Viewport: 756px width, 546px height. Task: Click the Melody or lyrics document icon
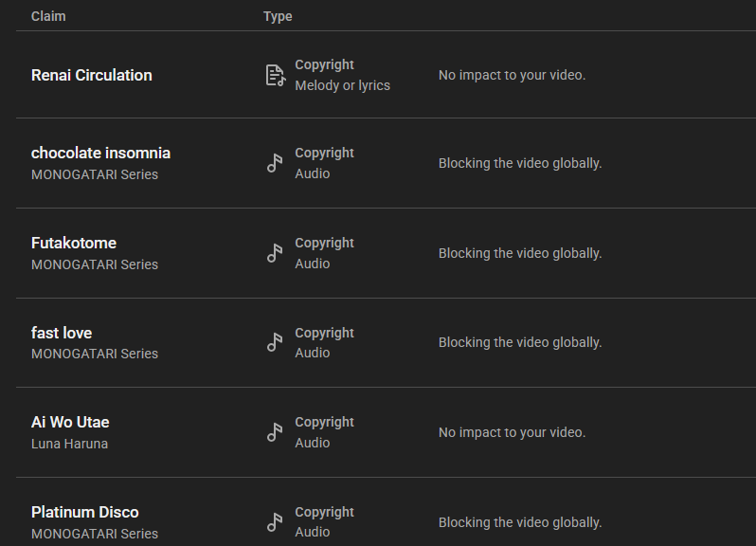276,75
